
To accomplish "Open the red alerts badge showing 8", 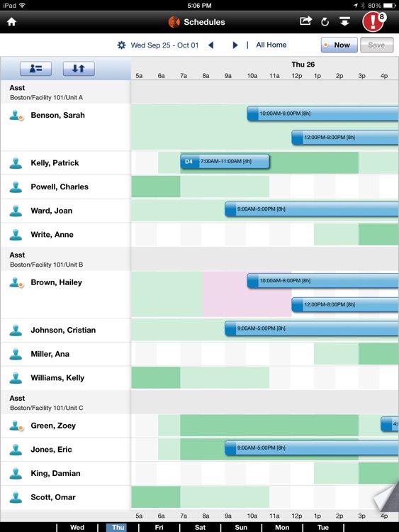I will [x=374, y=22].
